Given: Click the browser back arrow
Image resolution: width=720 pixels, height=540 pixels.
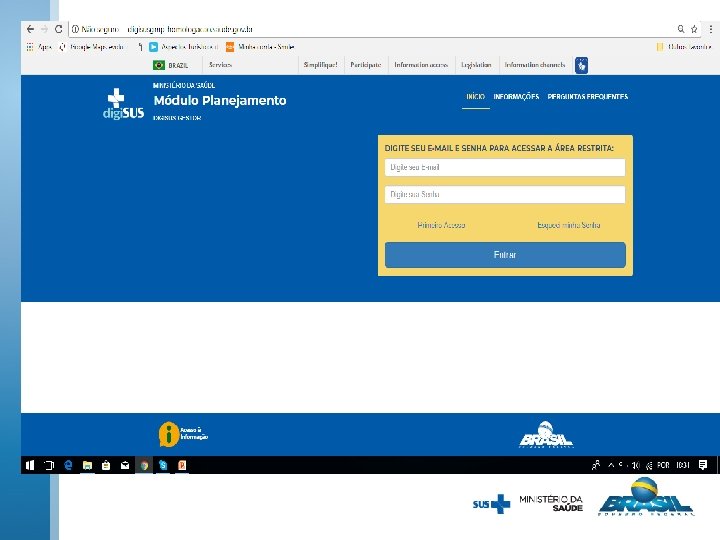Looking at the screenshot, I should click(x=30, y=29).
